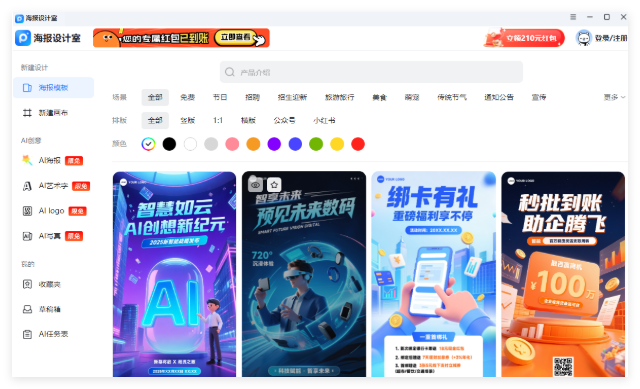Choose the 小红书 layout option
Image resolution: width=640 pixels, height=389 pixels.
tap(324, 120)
